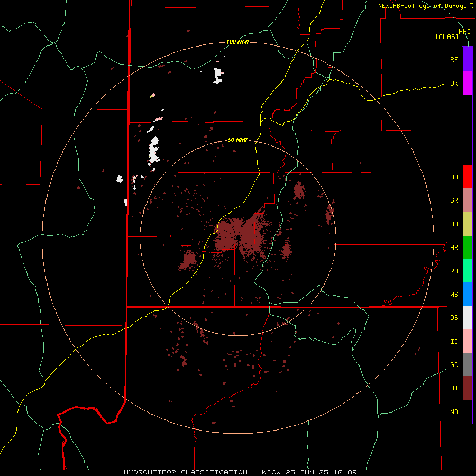Click the BI brown legend swatch
Viewport: 476px width, 476px height.
pyautogui.click(x=467, y=388)
